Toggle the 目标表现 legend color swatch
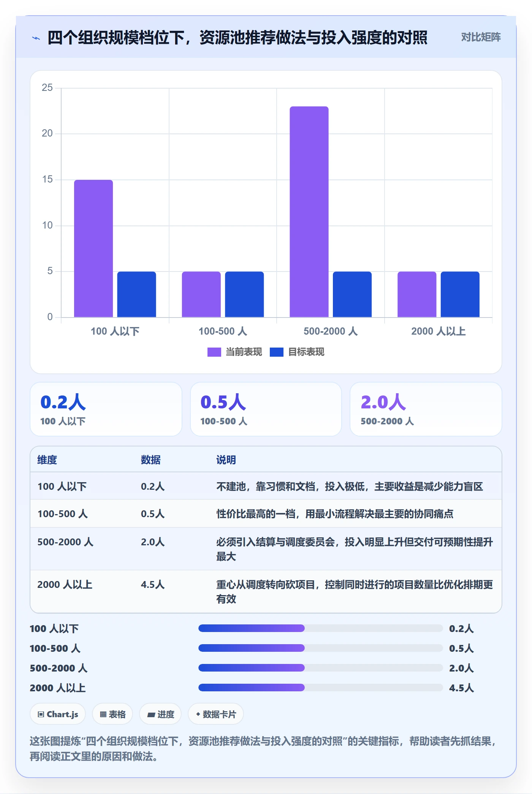 [x=276, y=352]
